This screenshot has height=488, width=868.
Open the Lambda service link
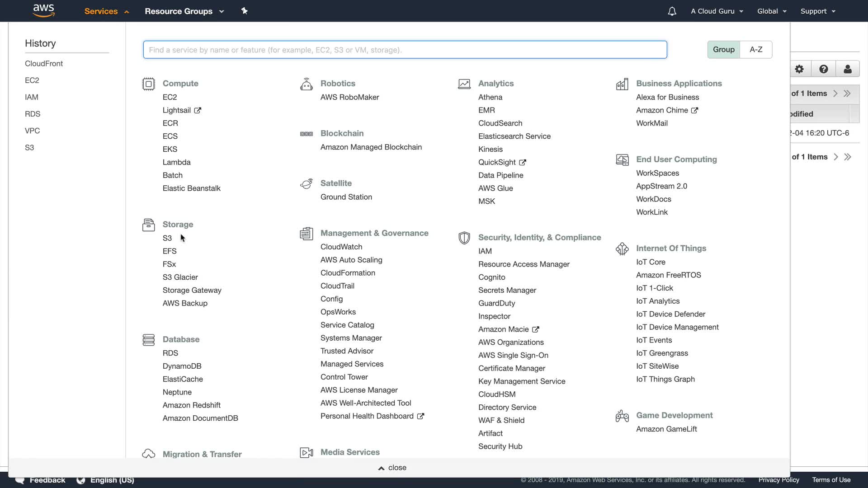pyautogui.click(x=176, y=162)
